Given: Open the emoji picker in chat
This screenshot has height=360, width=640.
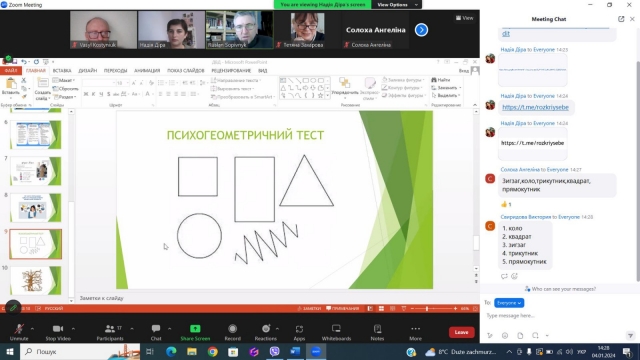Looking at the screenshot, I should [x=505, y=336].
